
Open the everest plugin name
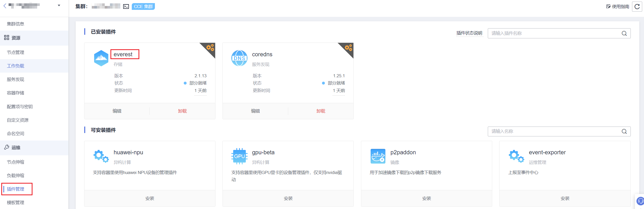(x=123, y=54)
